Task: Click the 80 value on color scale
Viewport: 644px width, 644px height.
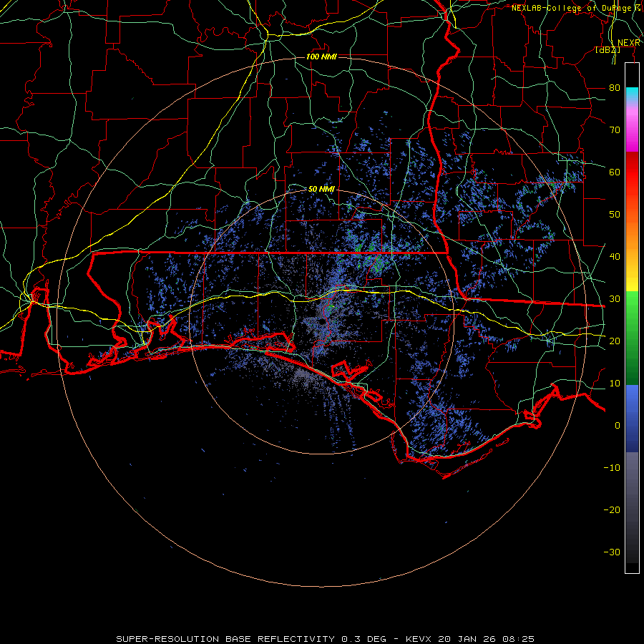Action: click(615, 87)
